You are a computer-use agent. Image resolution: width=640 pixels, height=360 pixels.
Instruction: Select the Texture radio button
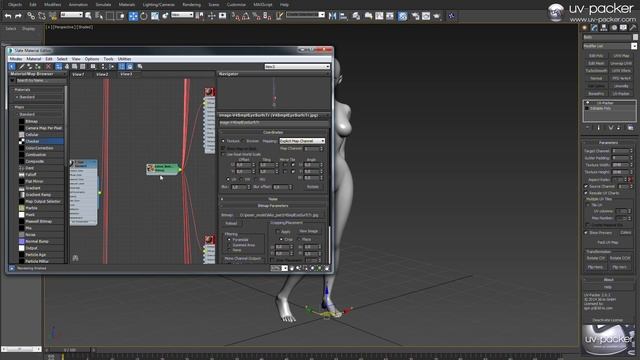[x=223, y=141]
